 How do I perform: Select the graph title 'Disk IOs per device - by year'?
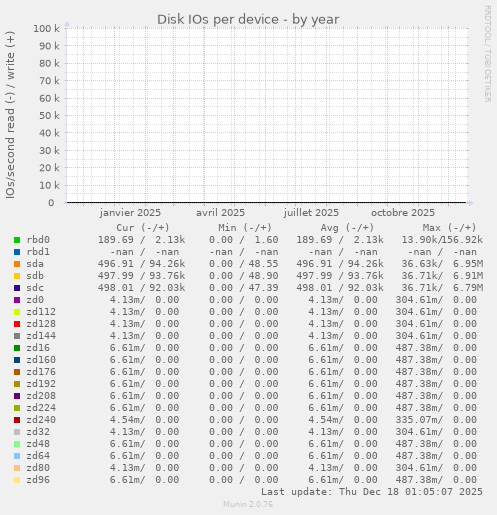(x=248, y=20)
